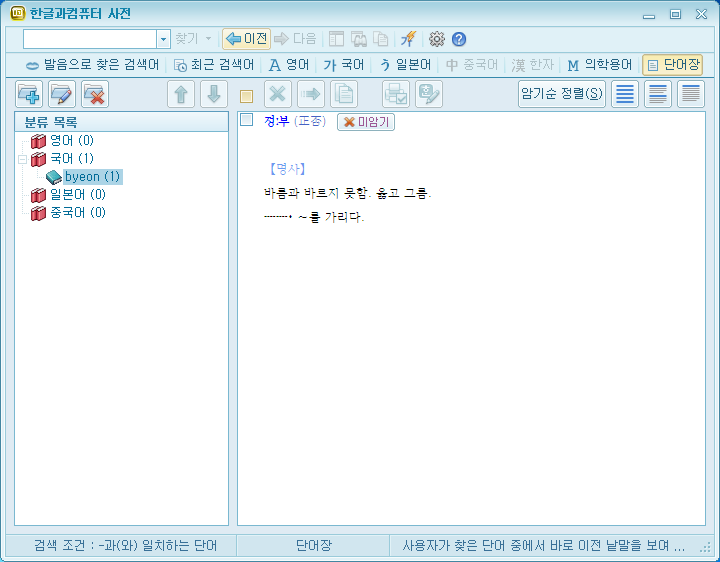720x562 pixels.
Task: Open the 최근 검색어 tab
Action: (214, 65)
